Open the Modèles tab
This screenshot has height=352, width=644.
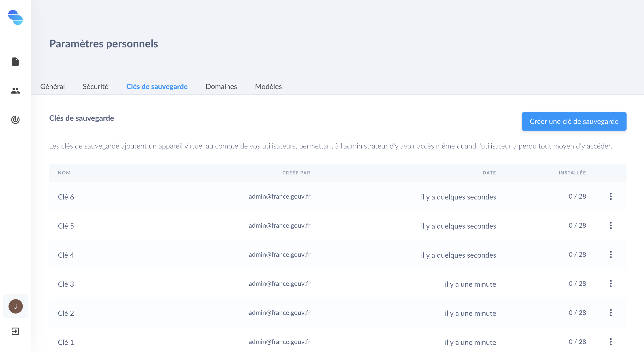(x=268, y=87)
